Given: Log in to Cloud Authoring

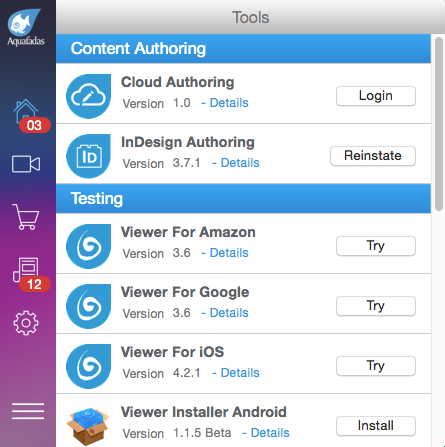Looking at the screenshot, I should pos(376,96).
